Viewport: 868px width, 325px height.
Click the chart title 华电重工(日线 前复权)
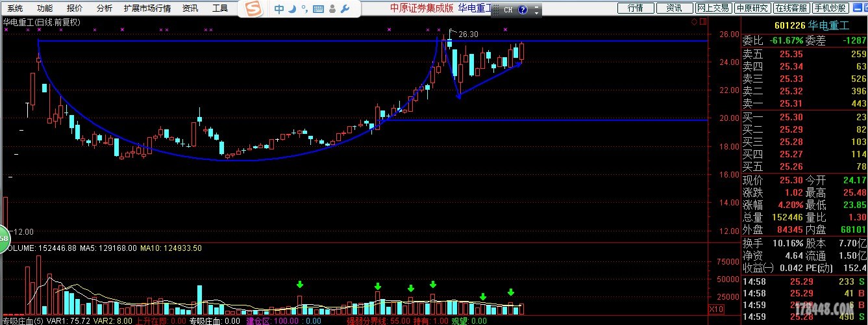pos(42,21)
